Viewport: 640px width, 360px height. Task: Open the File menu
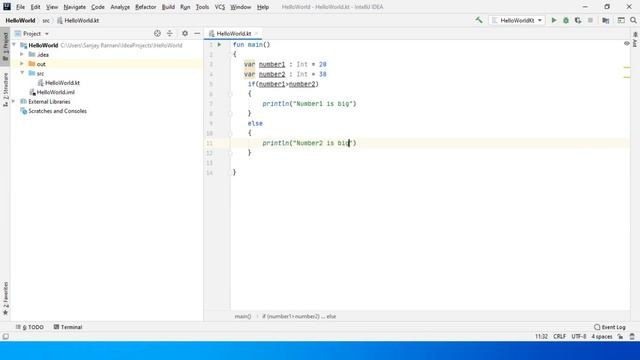(20, 7)
